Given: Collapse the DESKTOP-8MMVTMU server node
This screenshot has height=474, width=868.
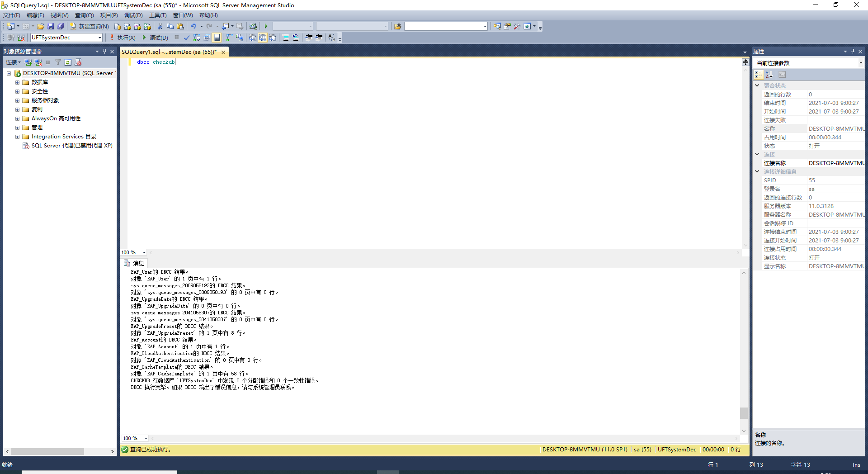Looking at the screenshot, I should point(9,73).
